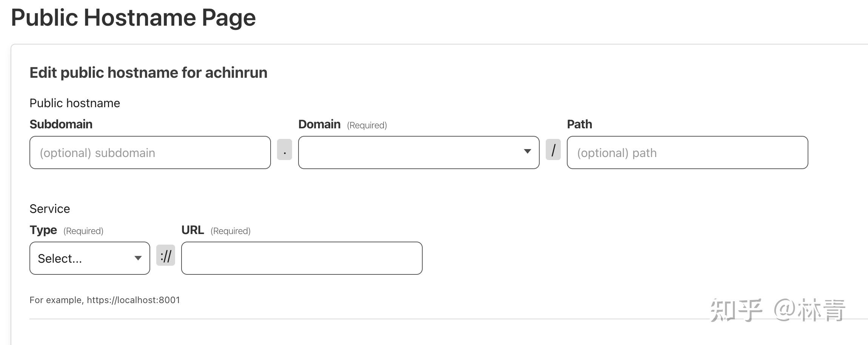This screenshot has width=868, height=345.
Task: Click the https://localhost:8001 example text
Action: point(133,300)
